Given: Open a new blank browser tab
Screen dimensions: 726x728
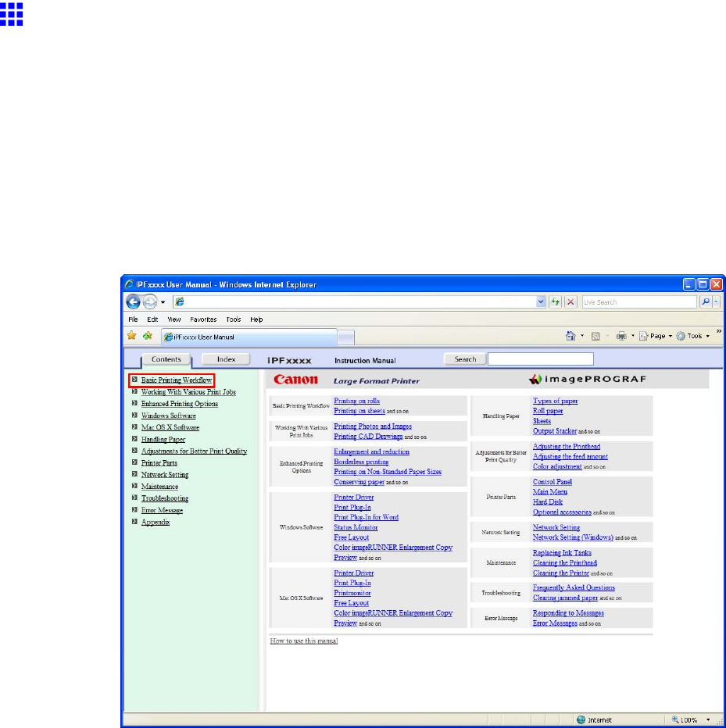Looking at the screenshot, I should click(345, 337).
